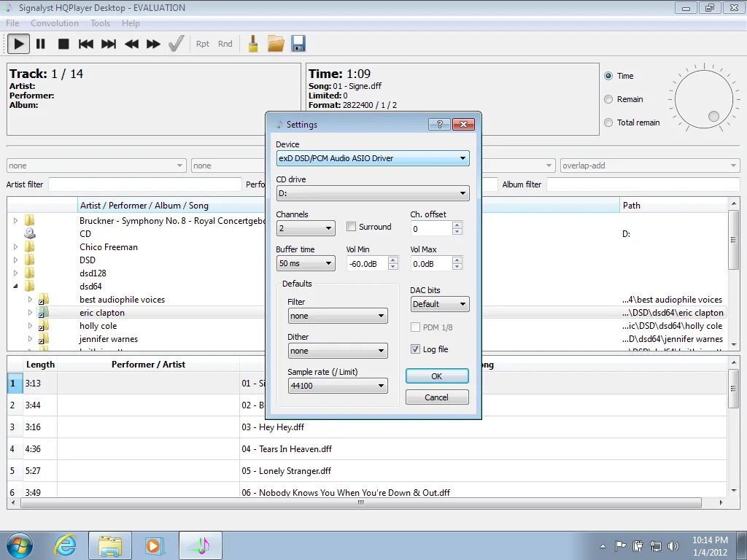The image size is (747, 560).
Task: Click folder icon beside Chico Freeman
Action: coord(29,246)
